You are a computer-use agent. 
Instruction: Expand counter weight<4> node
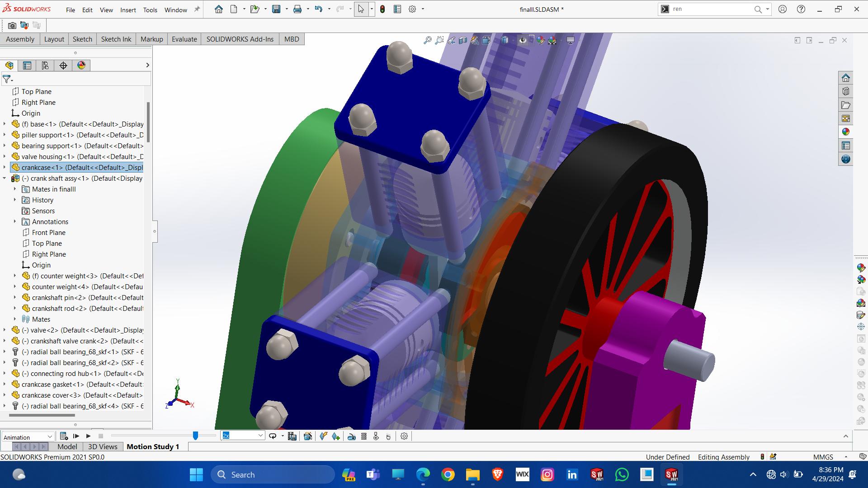tap(14, 287)
